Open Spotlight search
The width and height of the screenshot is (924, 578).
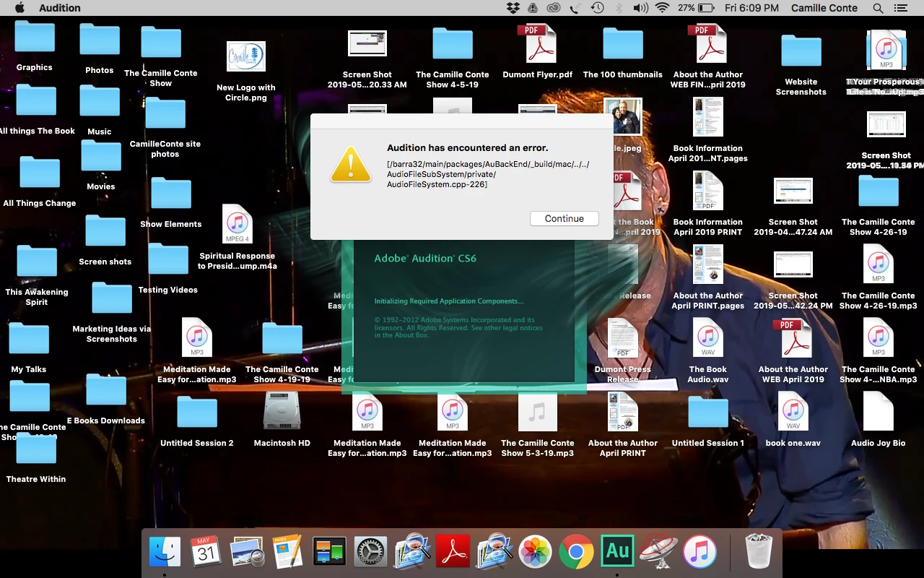[x=878, y=8]
